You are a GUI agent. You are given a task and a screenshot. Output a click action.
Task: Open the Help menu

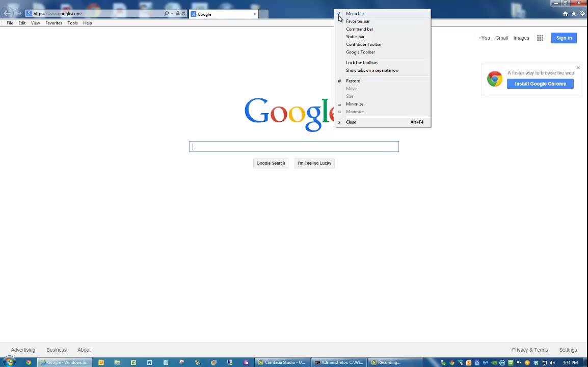coord(87,23)
